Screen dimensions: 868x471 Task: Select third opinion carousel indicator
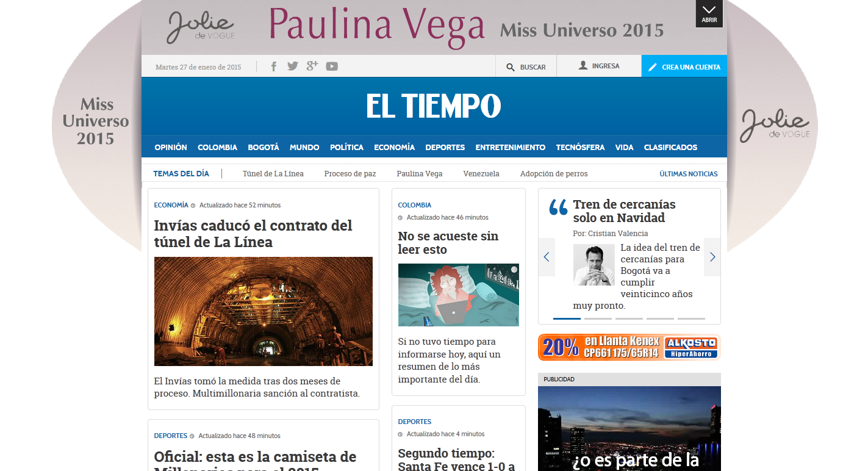tap(629, 318)
